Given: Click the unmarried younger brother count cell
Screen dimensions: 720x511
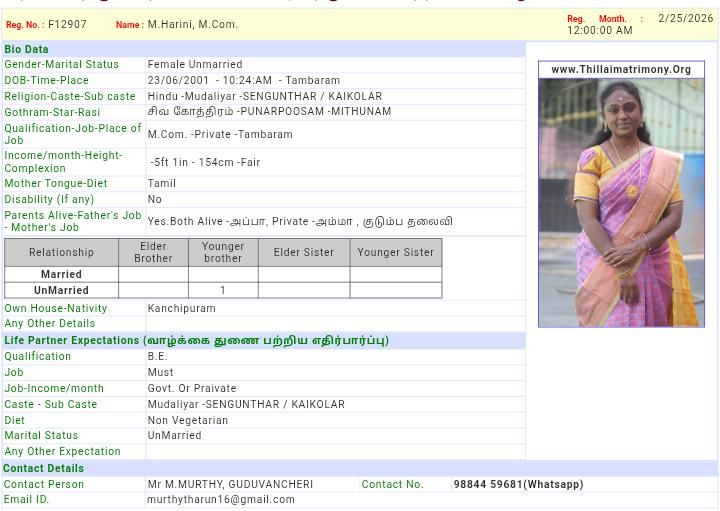Looking at the screenshot, I should (222, 290).
